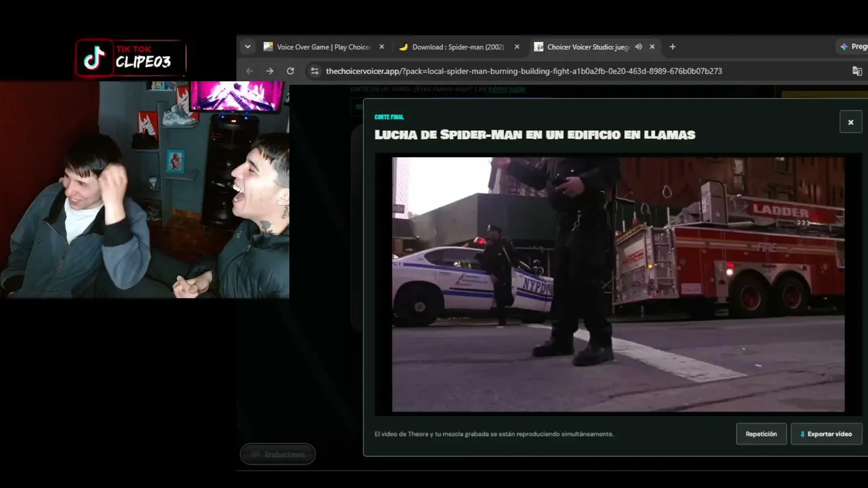868x488 pixels.
Task: Click the 'Lucha de Spider-Man en un edificio en llamas' title
Action: pyautogui.click(x=535, y=134)
